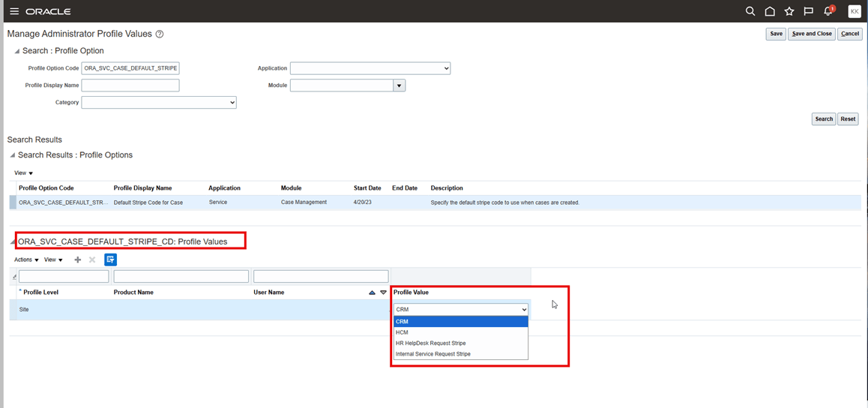Open Favorites star icon
This screenshot has height=408, width=868.
click(x=789, y=11)
